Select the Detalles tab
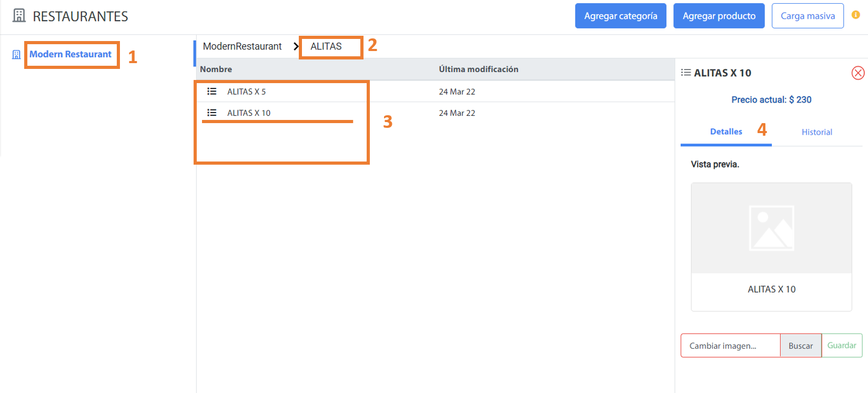Viewport: 868px width, 393px height. (x=726, y=132)
